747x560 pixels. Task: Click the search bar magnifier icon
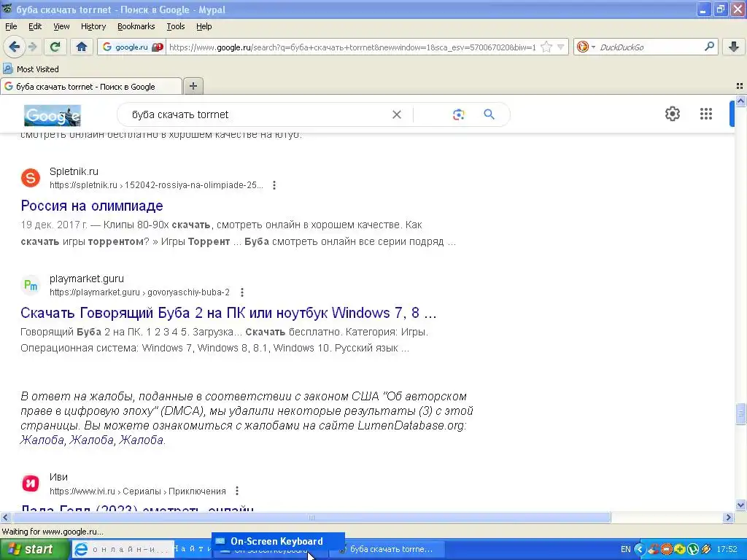[709, 47]
